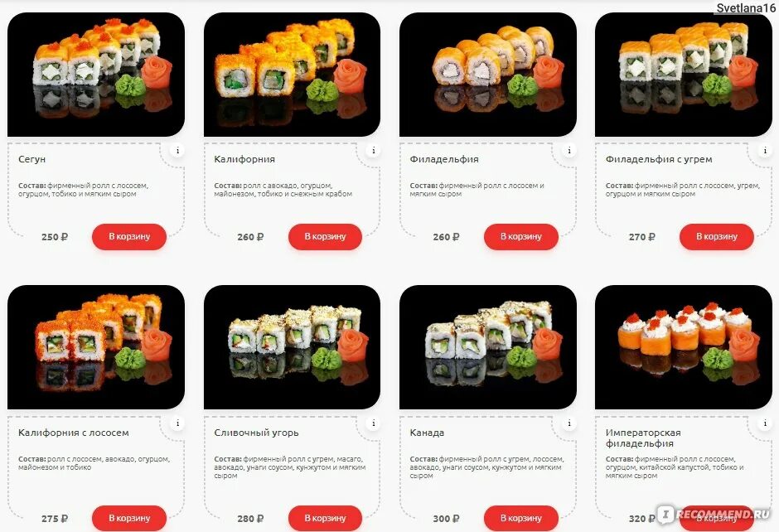View info icon for Канада roll

tap(569, 423)
